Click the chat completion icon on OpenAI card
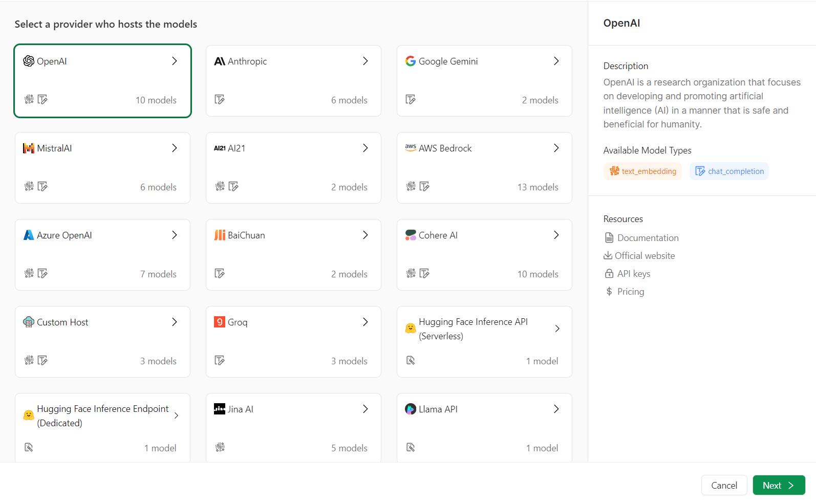Viewport: 816px width, 504px height. click(x=43, y=99)
